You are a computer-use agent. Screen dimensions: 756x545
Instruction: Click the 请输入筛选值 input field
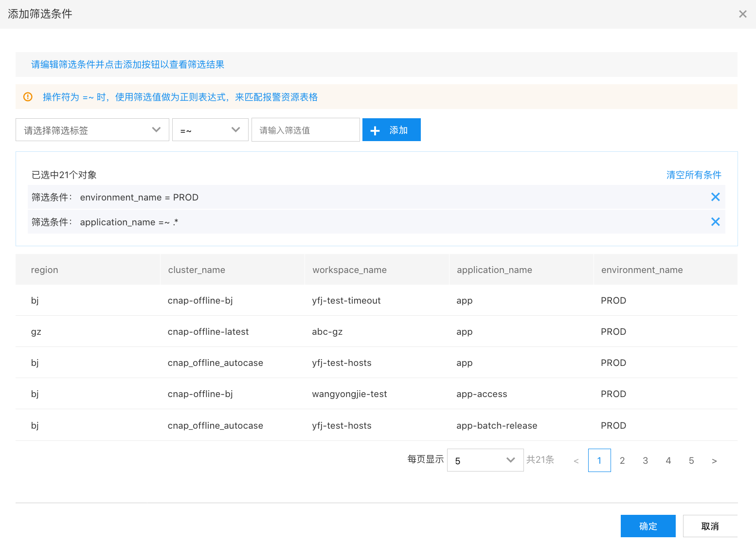(x=306, y=130)
